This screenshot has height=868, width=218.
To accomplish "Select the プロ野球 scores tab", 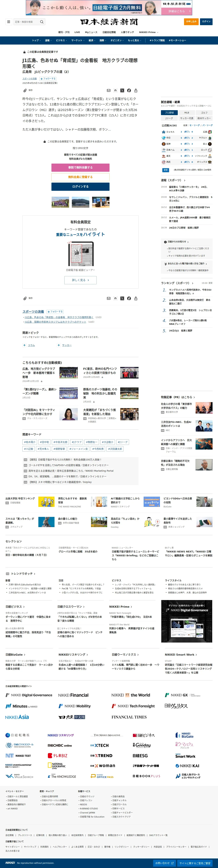I will pyautogui.click(x=169, y=113).
